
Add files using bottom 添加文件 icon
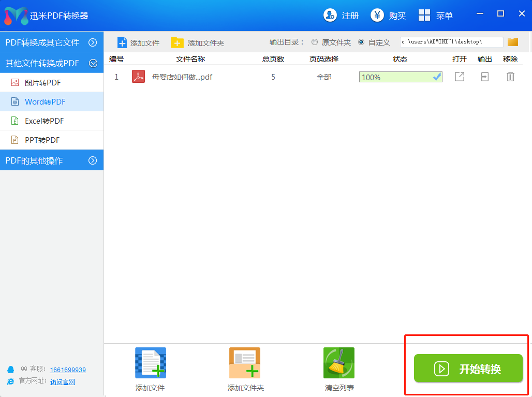[x=150, y=363]
